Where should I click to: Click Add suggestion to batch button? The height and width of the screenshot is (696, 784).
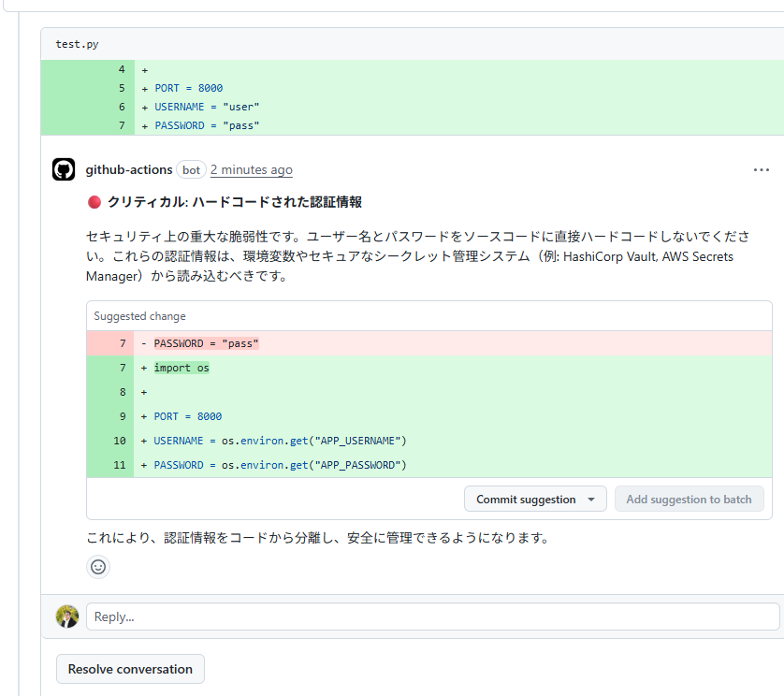pyautogui.click(x=689, y=500)
